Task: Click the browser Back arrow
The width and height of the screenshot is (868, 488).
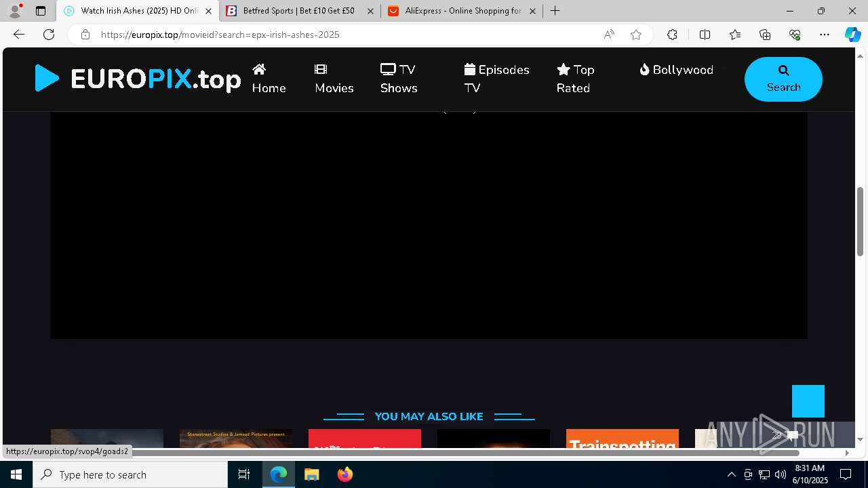Action: (x=19, y=35)
